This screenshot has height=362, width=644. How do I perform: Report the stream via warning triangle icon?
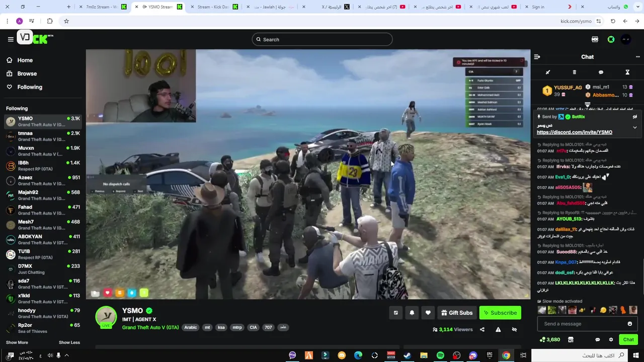[498, 330]
